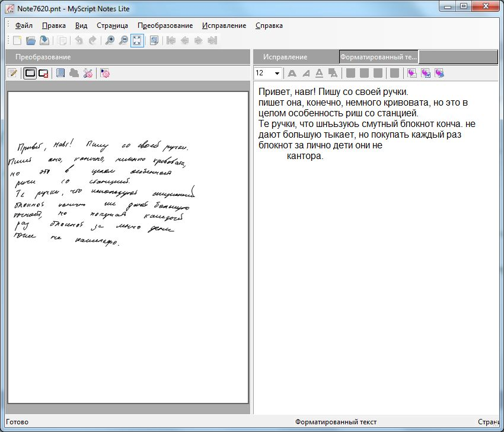Click the Преобразование panel header
The image size is (504, 432).
[127, 57]
